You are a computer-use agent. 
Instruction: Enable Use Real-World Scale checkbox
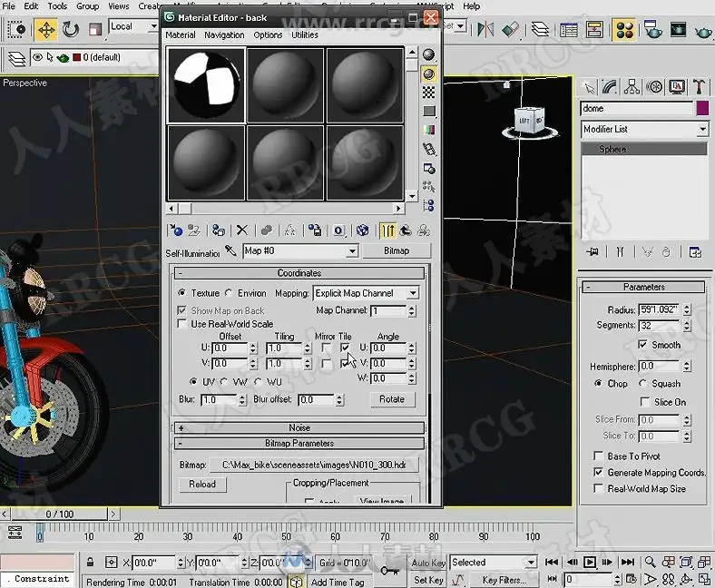pyautogui.click(x=183, y=324)
